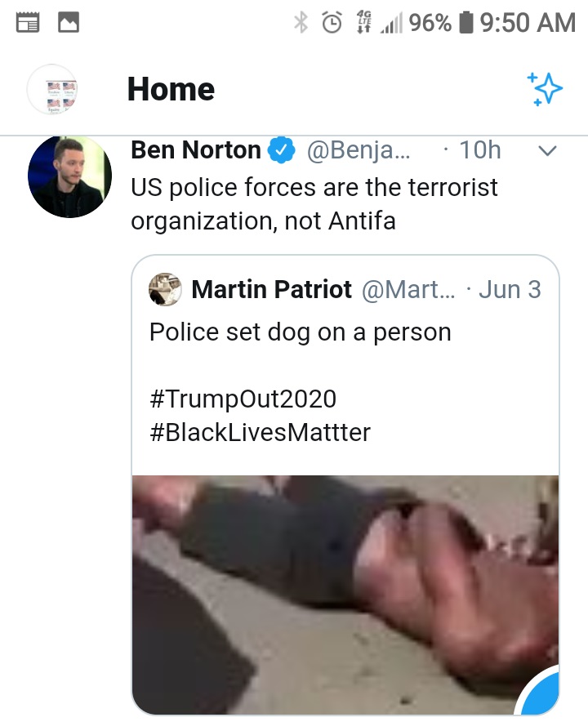This screenshot has height=722, width=588.
Task: Tap the alarm clock status icon
Action: [332, 23]
